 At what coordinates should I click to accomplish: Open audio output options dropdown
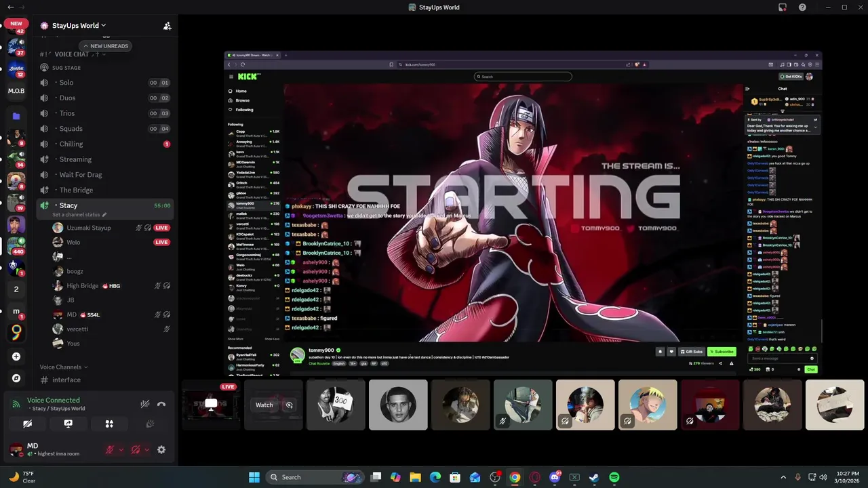click(146, 449)
